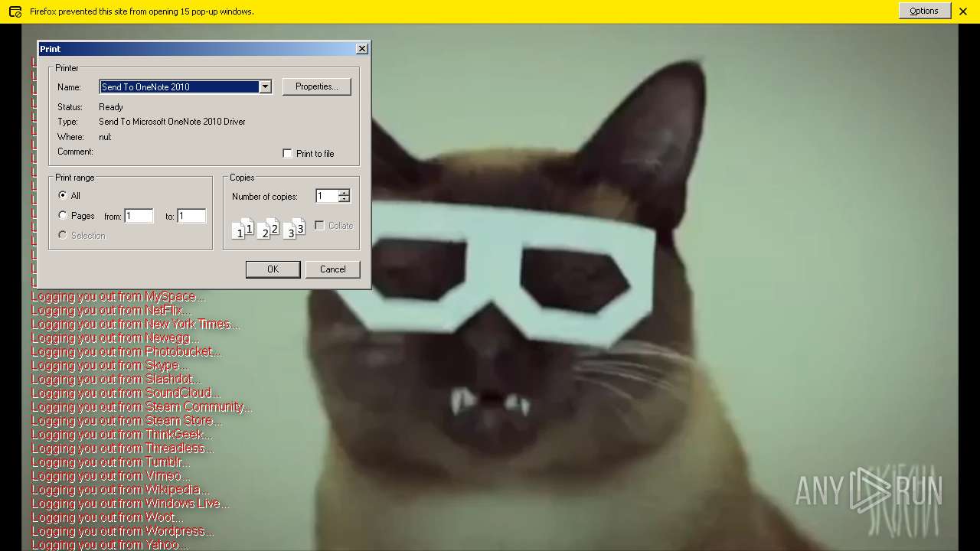This screenshot has width=980, height=551.
Task: Dismiss the Firefox pop-up notification bar
Action: (963, 11)
